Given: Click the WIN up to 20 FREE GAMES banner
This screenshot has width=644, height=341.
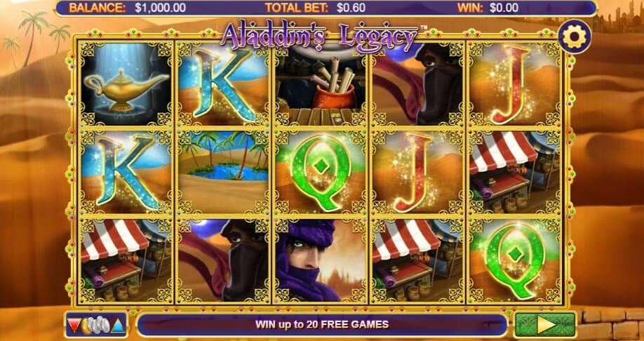Looking at the screenshot, I should pos(322,325).
